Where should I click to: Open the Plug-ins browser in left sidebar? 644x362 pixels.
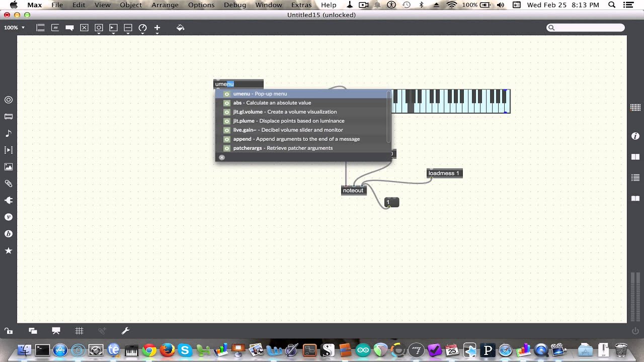pos(9,200)
